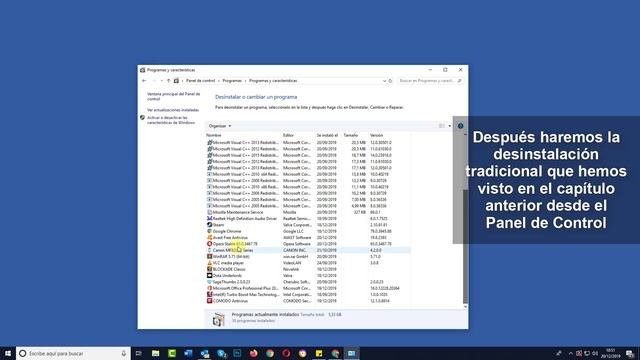Screen dimensions: 640x360
Task: Select the Mozilla Maintenance Service row
Action: 308,212
